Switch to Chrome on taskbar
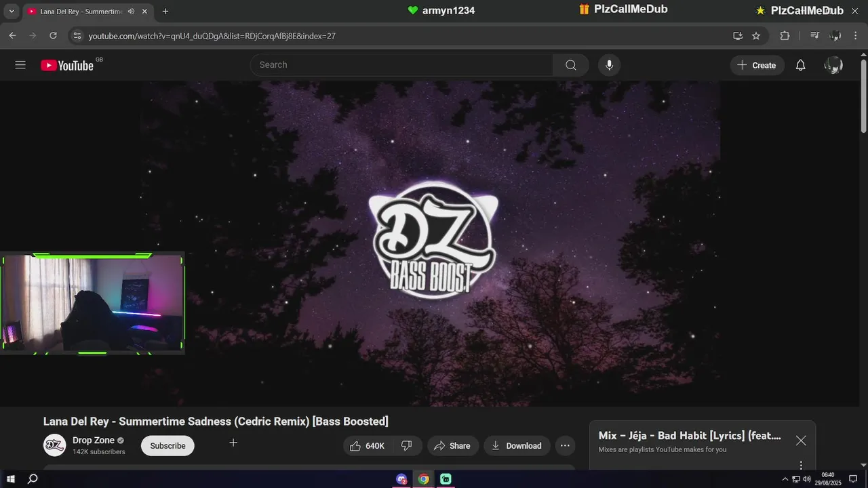Viewport: 868px width, 488px height. click(x=423, y=479)
